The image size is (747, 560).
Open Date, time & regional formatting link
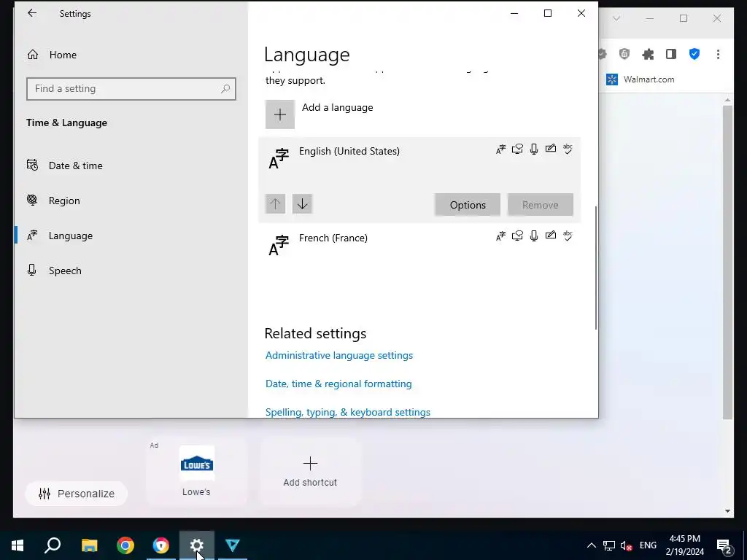coord(338,384)
